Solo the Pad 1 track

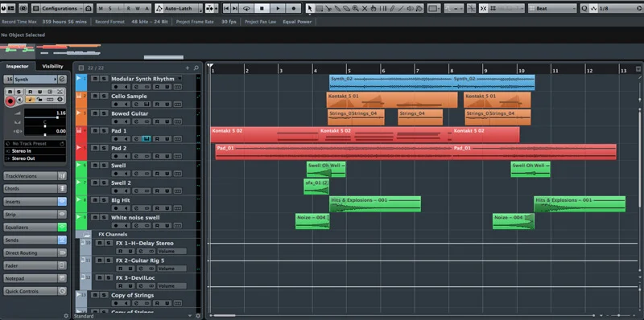pos(105,130)
